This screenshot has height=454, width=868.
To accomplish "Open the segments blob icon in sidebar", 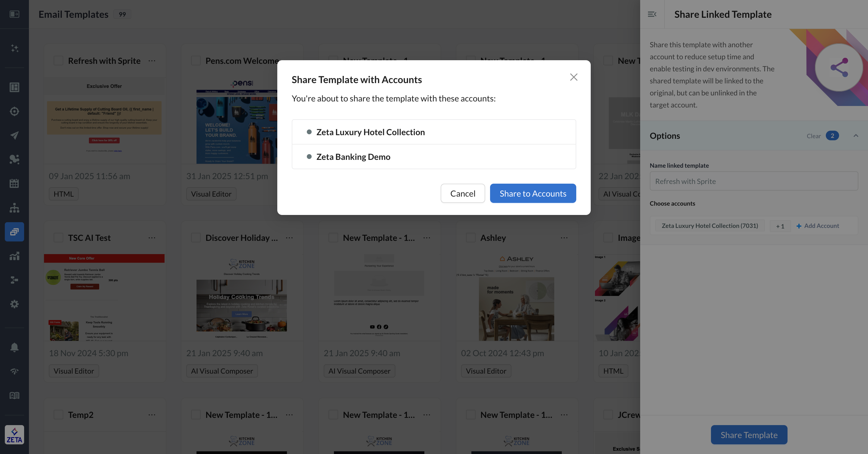I will [14, 159].
